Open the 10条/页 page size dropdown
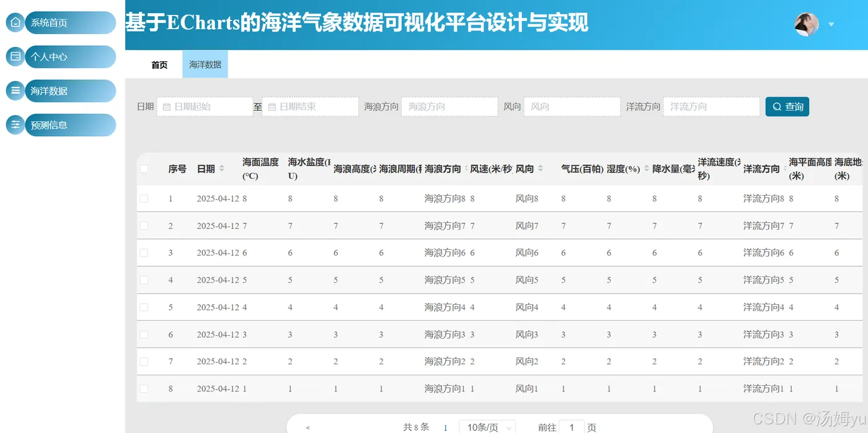This screenshot has height=433, width=868. pos(488,427)
